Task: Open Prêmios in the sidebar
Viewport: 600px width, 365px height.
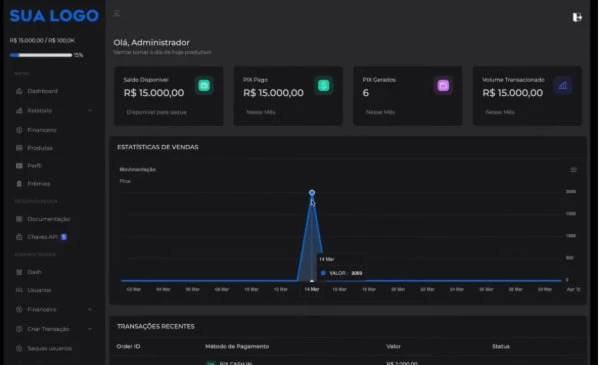Action: (39, 184)
